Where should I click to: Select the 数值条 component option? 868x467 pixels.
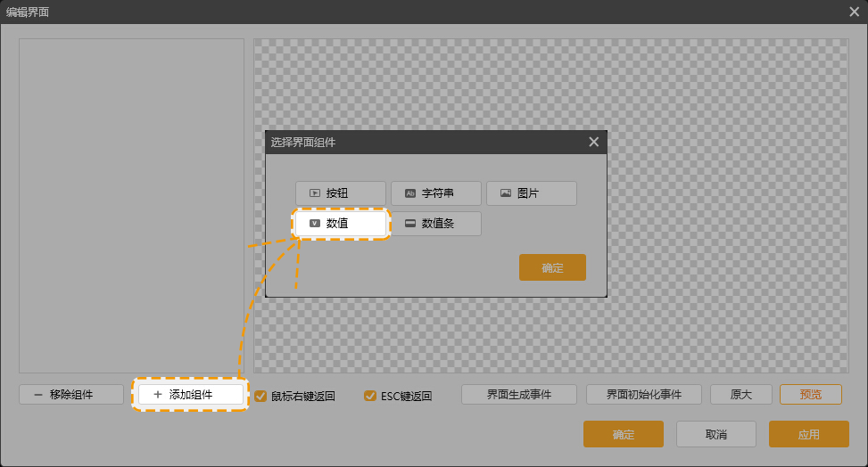[x=436, y=224]
